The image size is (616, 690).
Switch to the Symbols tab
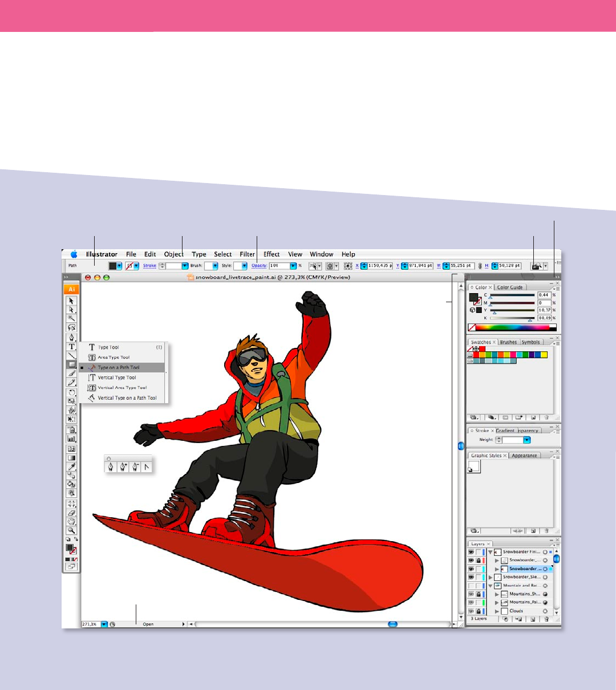pos(530,342)
